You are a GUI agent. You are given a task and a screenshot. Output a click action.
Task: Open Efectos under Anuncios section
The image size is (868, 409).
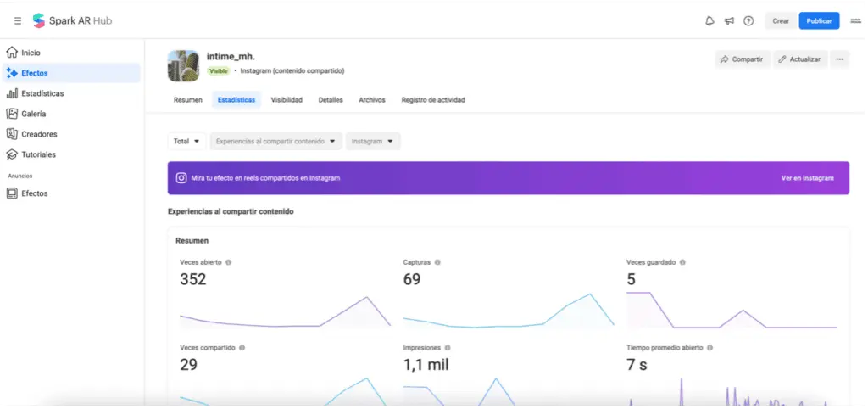pyautogui.click(x=71, y=193)
